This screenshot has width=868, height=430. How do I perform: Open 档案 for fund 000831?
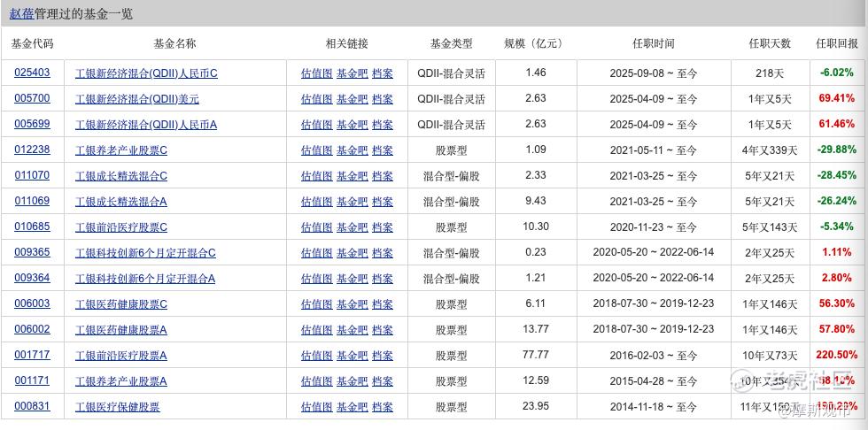383,407
